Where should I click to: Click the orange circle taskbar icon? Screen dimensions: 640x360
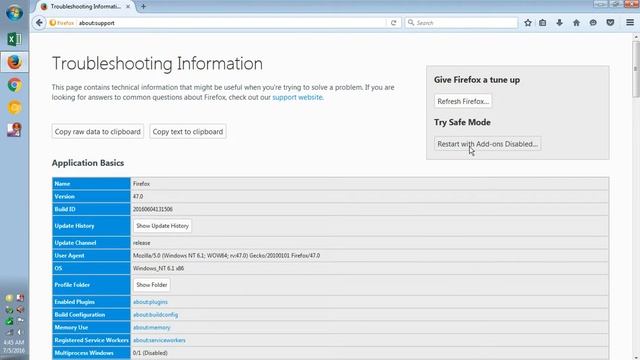14,108
